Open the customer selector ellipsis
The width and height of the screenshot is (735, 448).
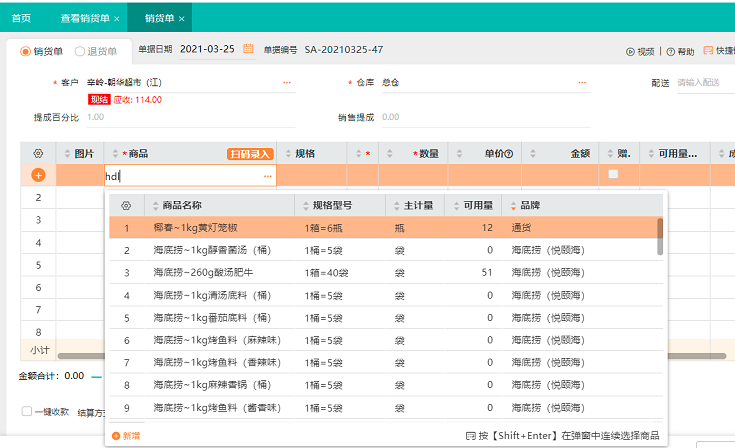(x=287, y=83)
